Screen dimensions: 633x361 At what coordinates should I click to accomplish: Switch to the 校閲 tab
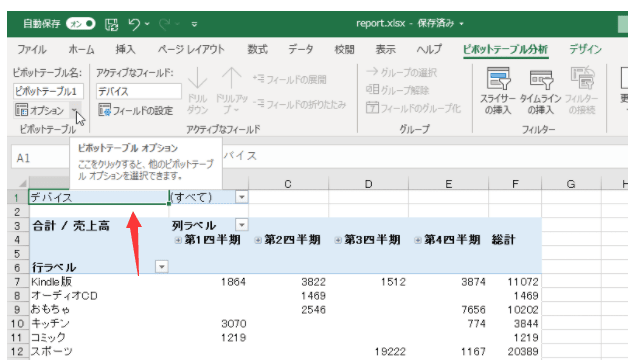click(344, 50)
